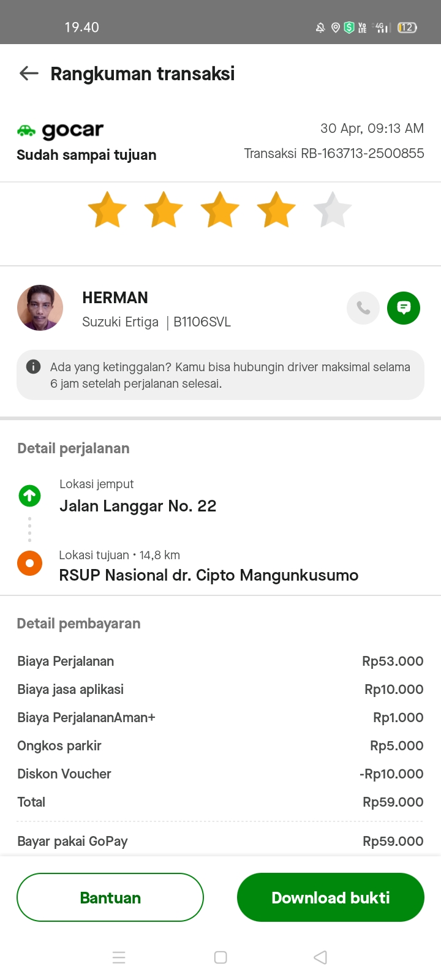Tap the green pickup location icon
Screen dimensions: 441x980
point(29,496)
